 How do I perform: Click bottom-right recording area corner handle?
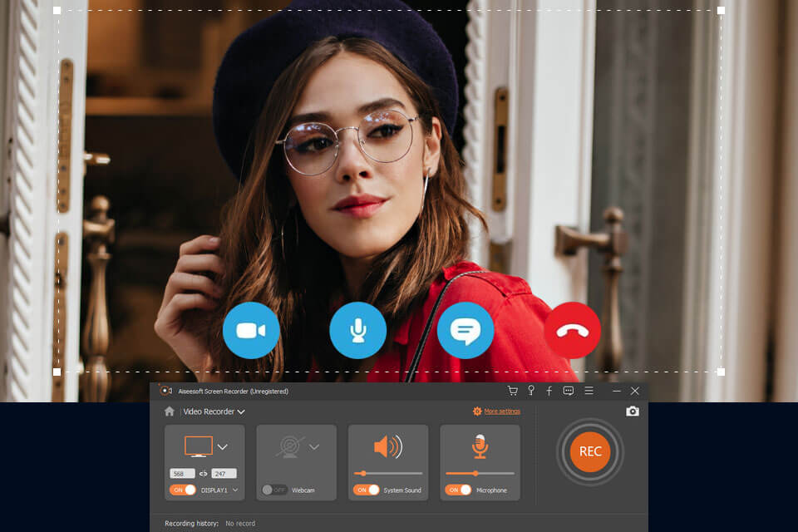(x=721, y=372)
